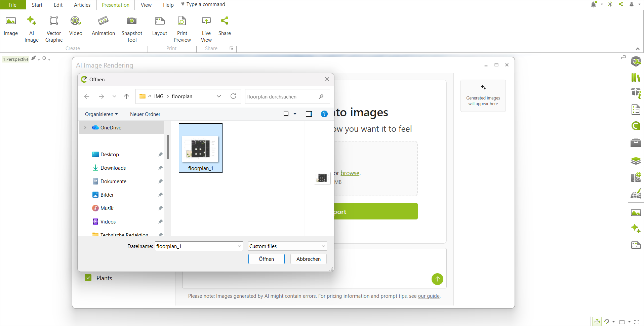Open the image sidebar panel icon
This screenshot has width=644, height=326.
[x=636, y=213]
